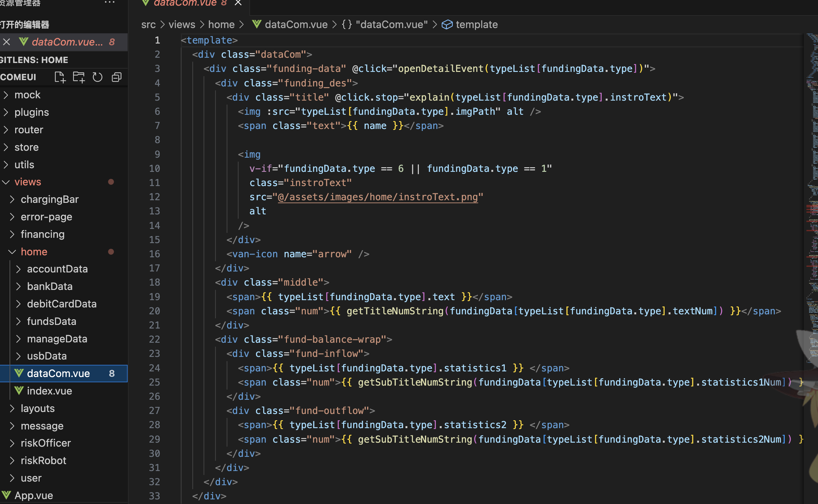Open dataCom.vue in the file tree
The image size is (818, 504).
pyautogui.click(x=64, y=373)
